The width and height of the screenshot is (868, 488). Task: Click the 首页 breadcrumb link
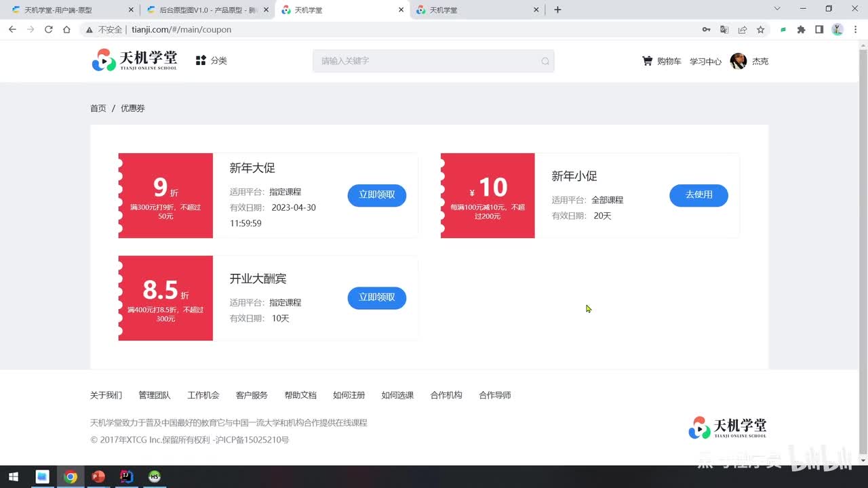(x=98, y=108)
